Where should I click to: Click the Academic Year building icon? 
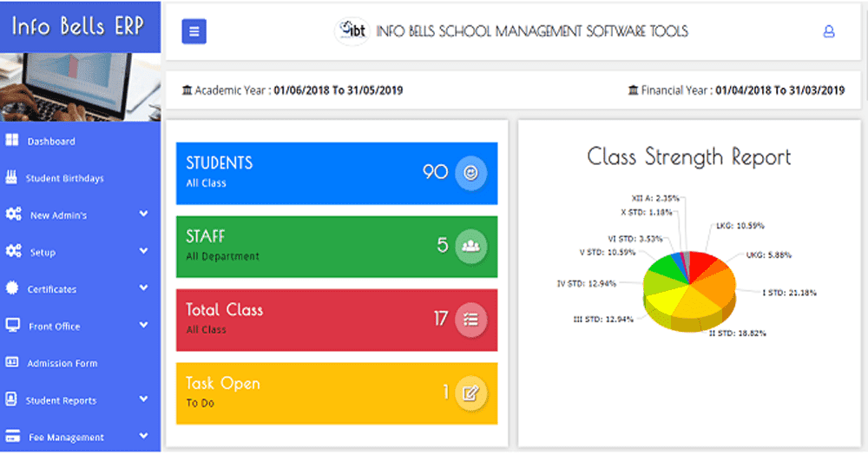tap(187, 89)
